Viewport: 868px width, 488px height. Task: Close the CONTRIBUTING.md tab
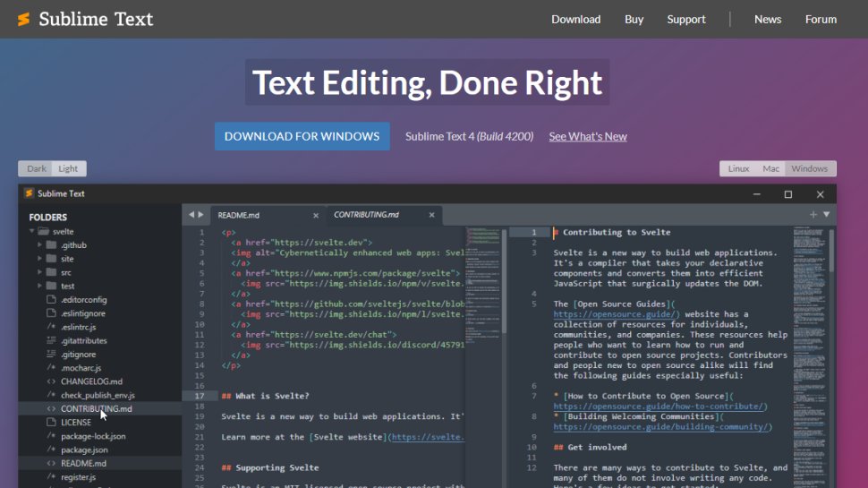click(x=432, y=215)
